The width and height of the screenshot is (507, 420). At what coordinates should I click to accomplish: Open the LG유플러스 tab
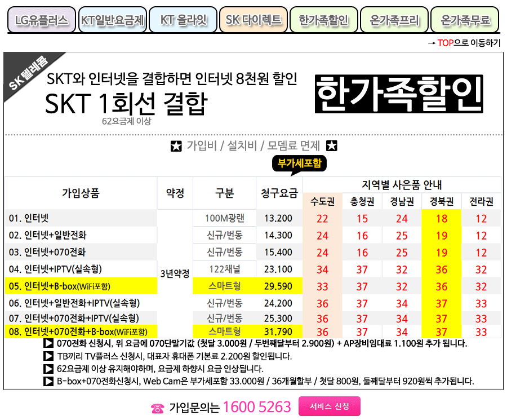(x=42, y=21)
